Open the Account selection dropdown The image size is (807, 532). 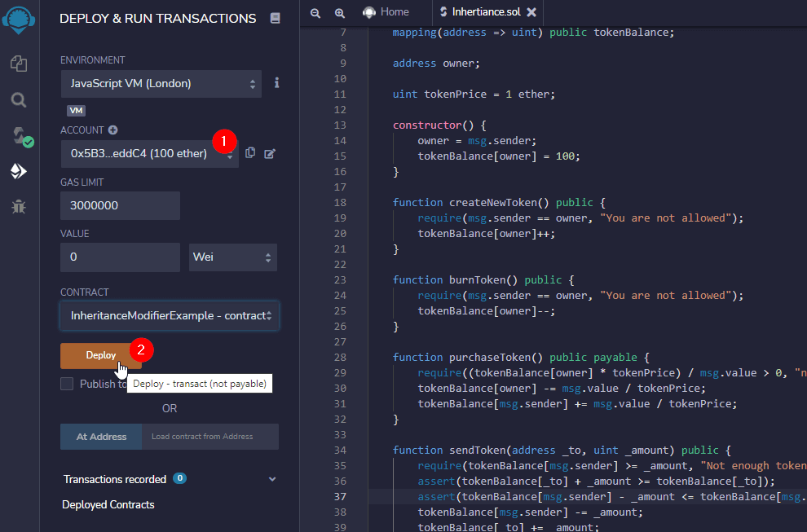point(149,154)
